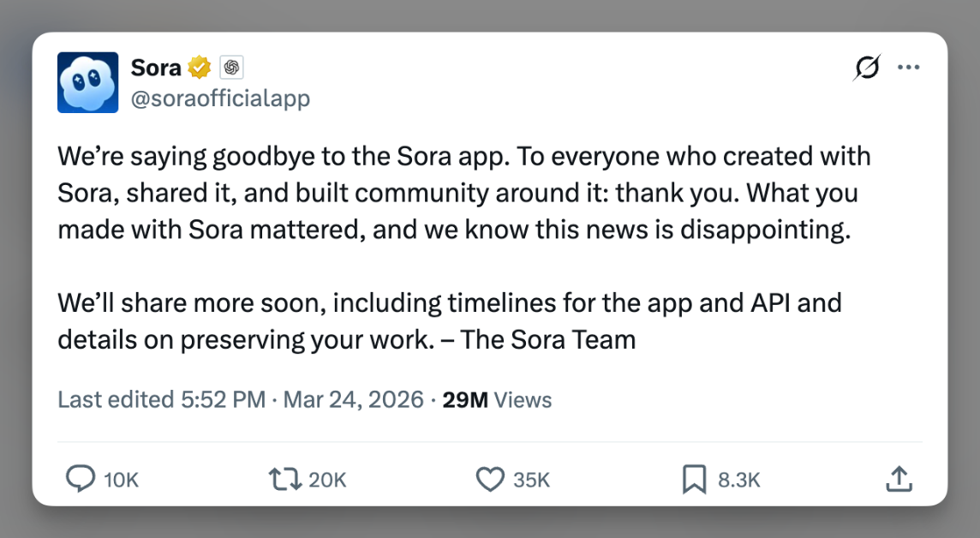Viewport: 980px width, 538px height.
Task: Click the Sora profile avatar
Action: point(87,82)
